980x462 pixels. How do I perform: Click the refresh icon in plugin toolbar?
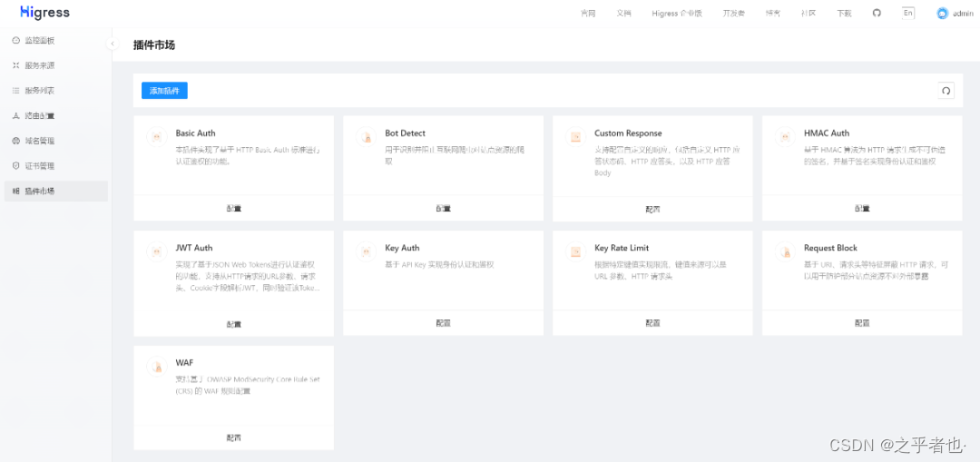point(946,91)
